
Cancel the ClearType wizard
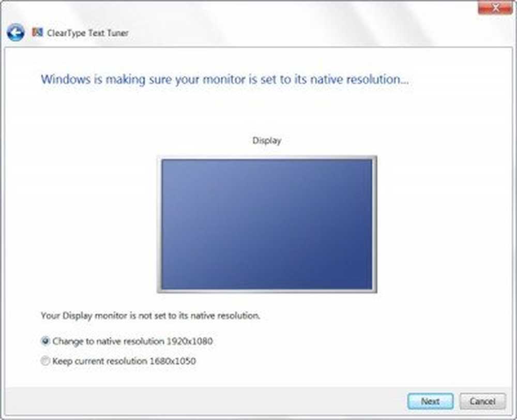click(482, 401)
